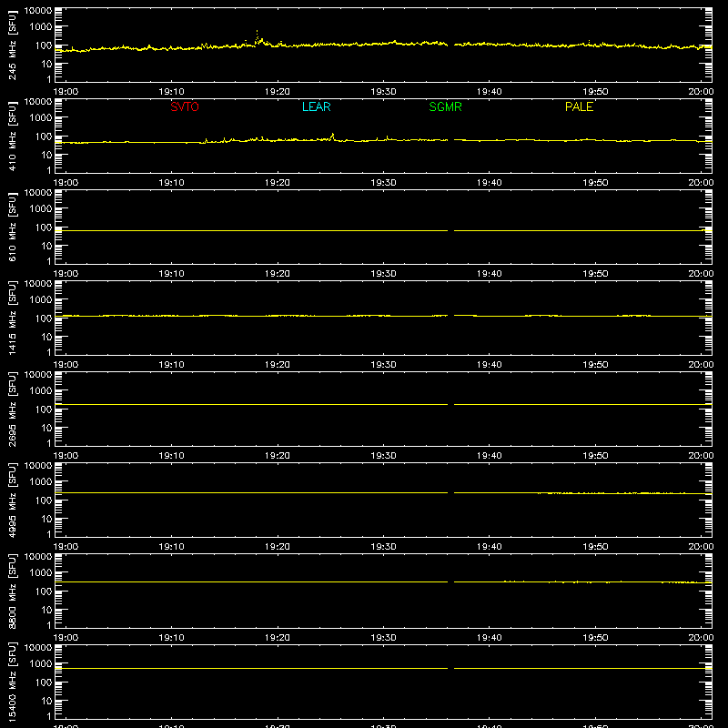Click the 19:10 label under the 8800 MHz plot
This screenshot has height=728, width=728.
click(171, 638)
